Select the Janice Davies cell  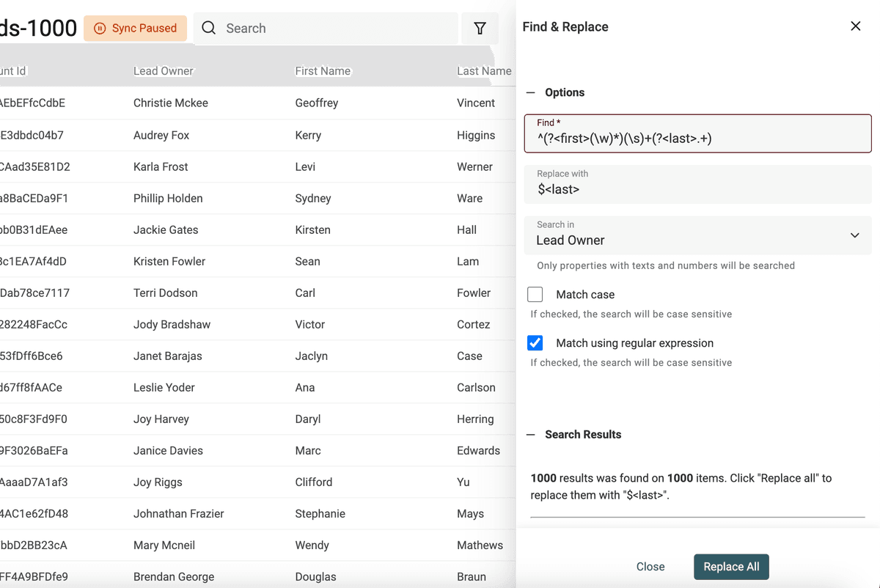click(x=168, y=451)
